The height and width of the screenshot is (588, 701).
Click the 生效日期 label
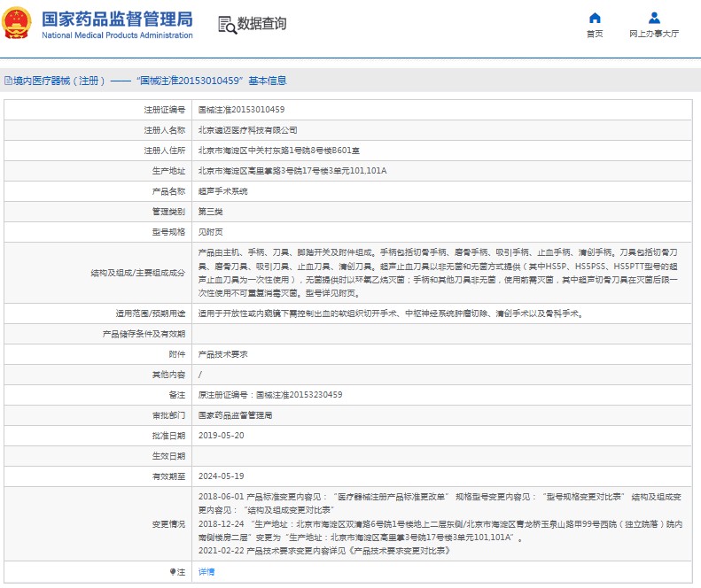point(168,456)
